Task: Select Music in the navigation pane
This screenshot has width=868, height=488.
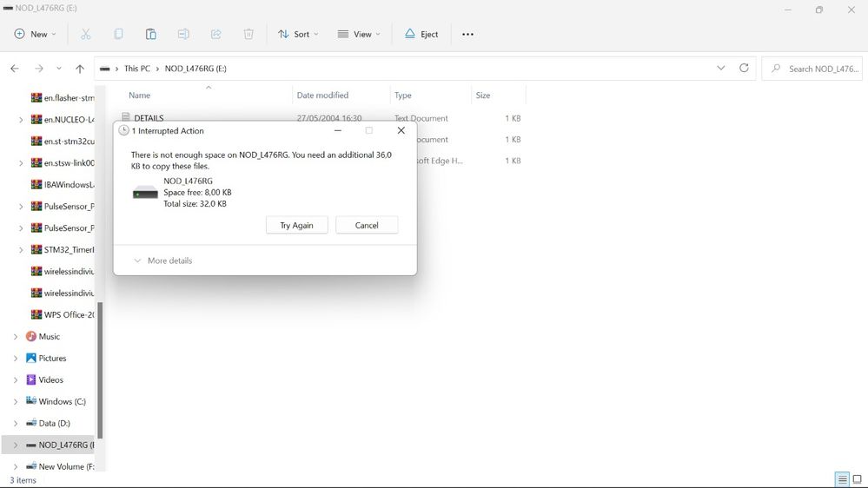Action: [50, 336]
